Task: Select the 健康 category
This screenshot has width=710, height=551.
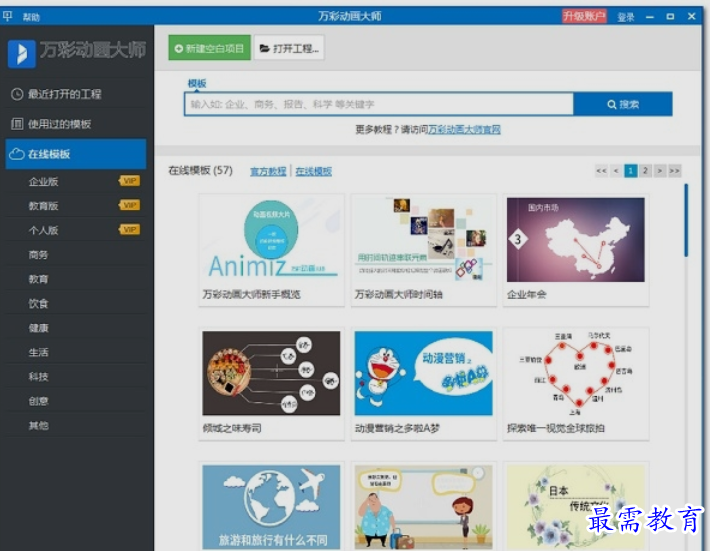Action: pyautogui.click(x=38, y=328)
